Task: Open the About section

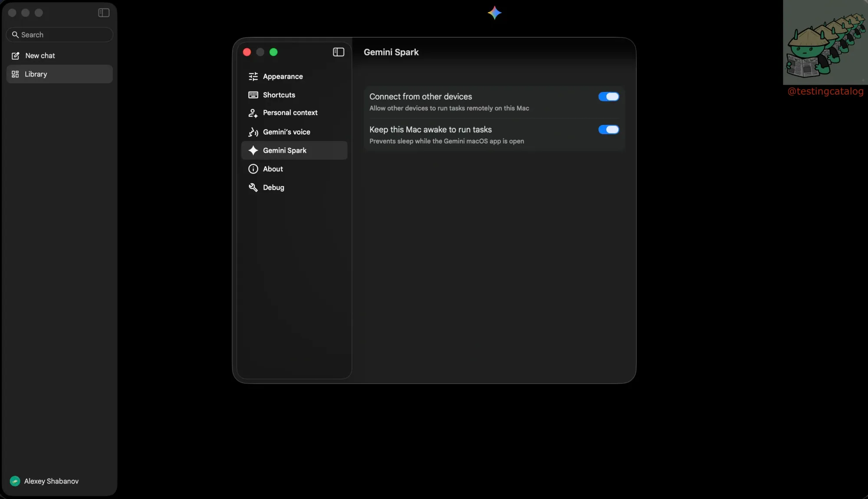Action: click(x=294, y=169)
